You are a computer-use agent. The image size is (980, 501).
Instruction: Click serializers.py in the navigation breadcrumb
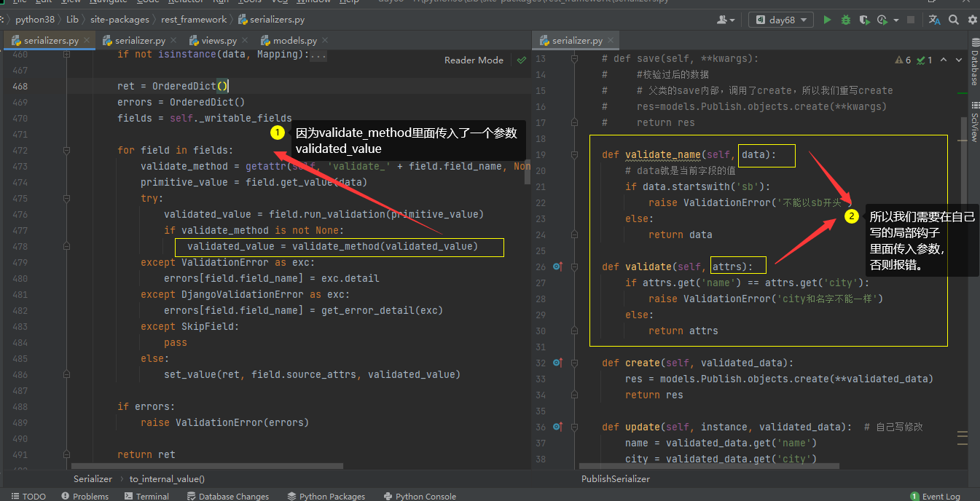click(271, 20)
